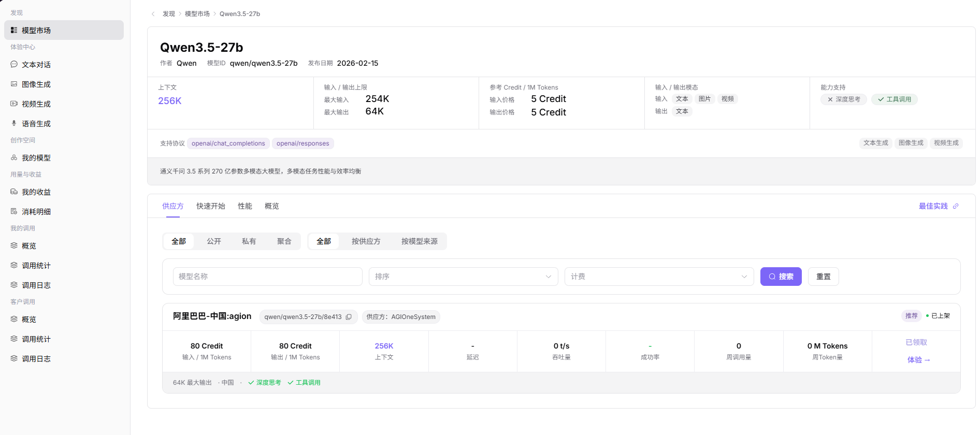Click the 我的模型 icon in sidebar
The image size is (980, 435).
click(x=14, y=157)
